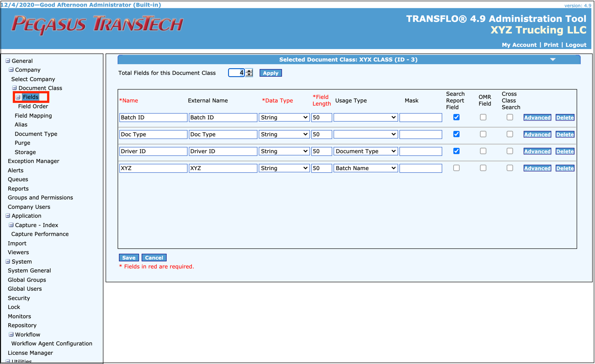Click the Name field containing Batch ID
Image resolution: width=595 pixels, height=364 pixels.
pos(153,118)
